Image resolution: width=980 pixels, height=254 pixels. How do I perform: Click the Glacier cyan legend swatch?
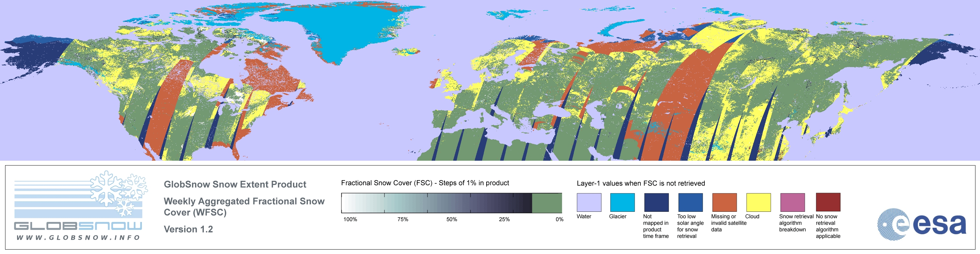tap(622, 202)
